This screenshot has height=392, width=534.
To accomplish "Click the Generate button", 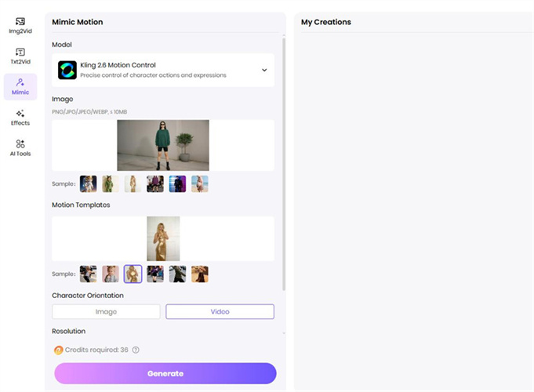I will 165,374.
